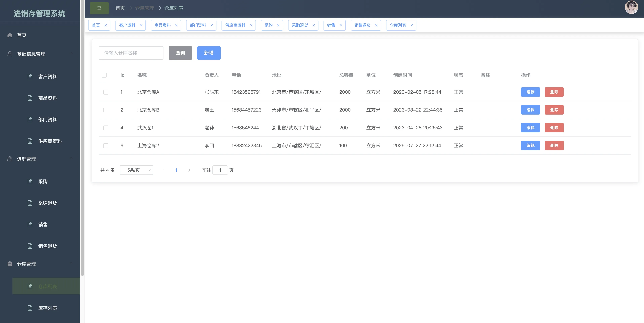The width and height of the screenshot is (644, 323).
Task: Switch to the 销售退货 tab
Action: click(x=362, y=25)
